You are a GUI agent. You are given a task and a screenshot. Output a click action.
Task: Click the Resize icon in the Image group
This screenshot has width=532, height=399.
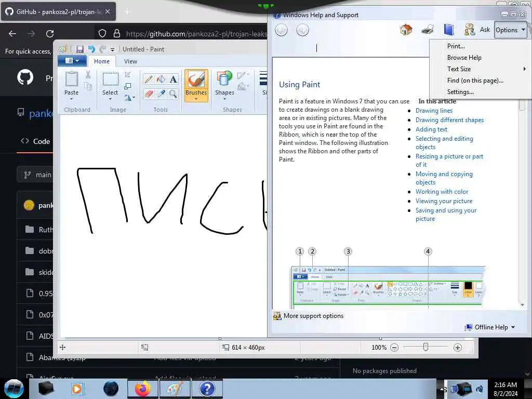128,86
